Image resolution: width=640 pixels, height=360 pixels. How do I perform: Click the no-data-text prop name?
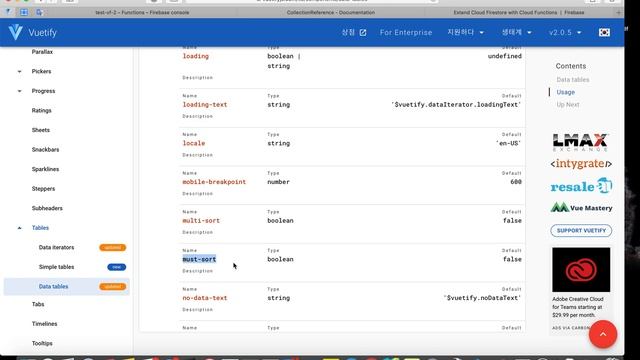click(204, 298)
